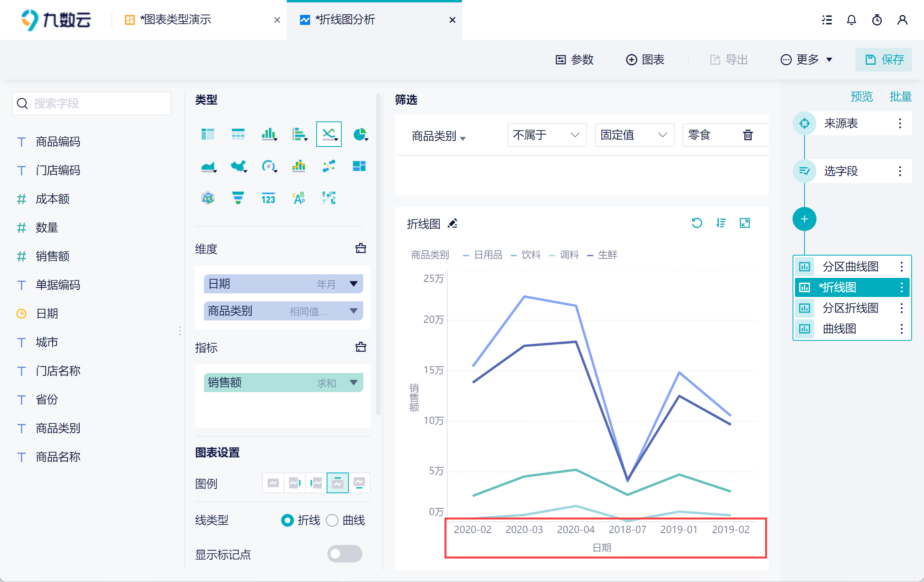
Task: Click the 预览 preview link
Action: [861, 97]
